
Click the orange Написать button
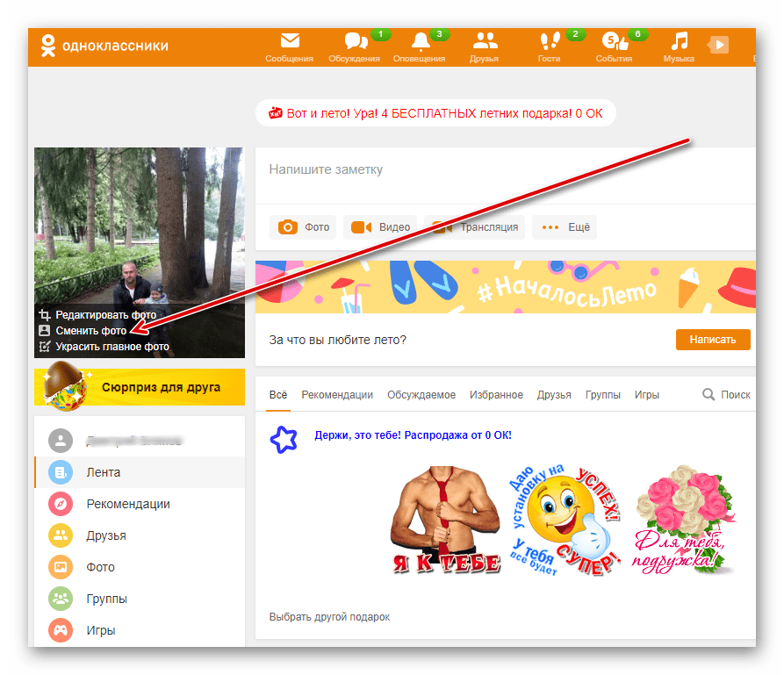(x=713, y=340)
